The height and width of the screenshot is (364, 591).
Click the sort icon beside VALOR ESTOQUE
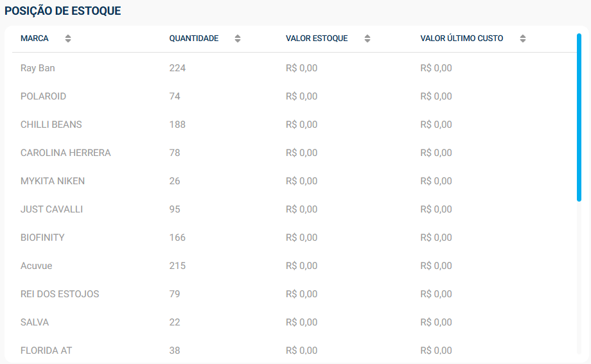(367, 39)
